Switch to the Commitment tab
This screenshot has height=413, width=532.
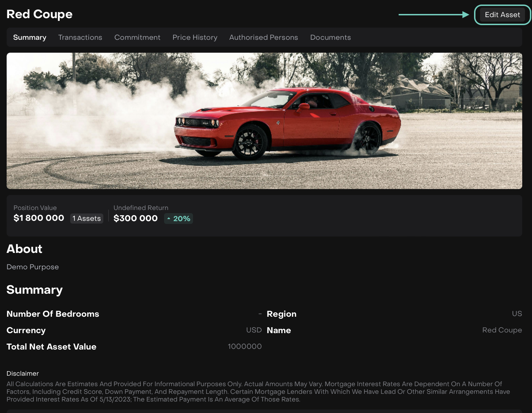tap(137, 37)
